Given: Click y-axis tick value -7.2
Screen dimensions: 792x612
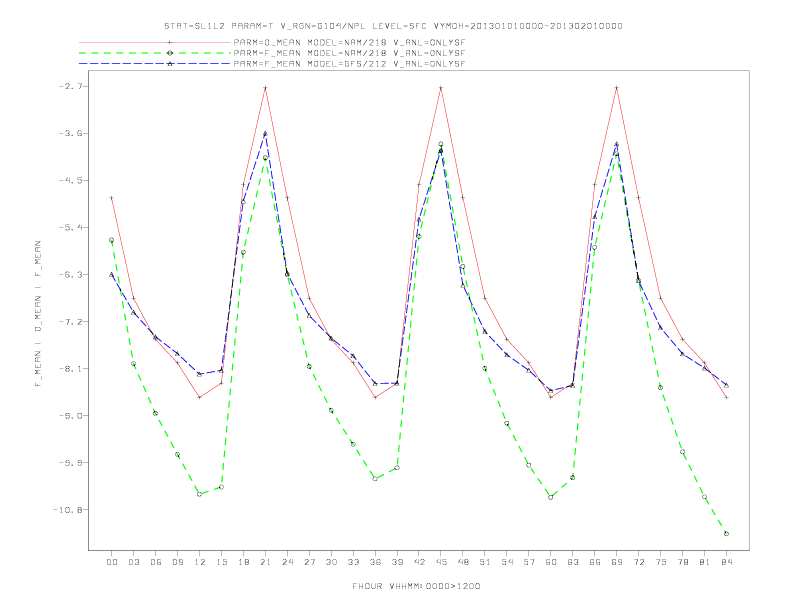Looking at the screenshot, I should [70, 322].
